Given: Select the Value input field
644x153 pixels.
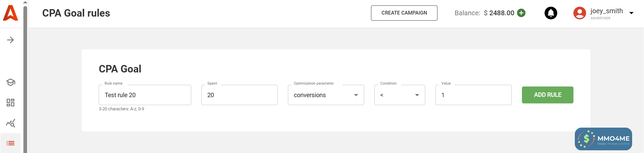Looking at the screenshot, I should point(473,95).
